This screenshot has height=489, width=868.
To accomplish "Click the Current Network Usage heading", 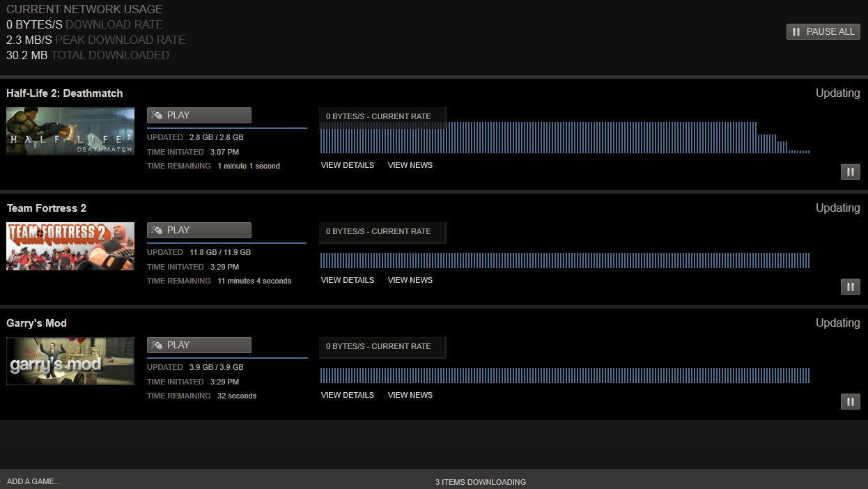I will click(84, 10).
